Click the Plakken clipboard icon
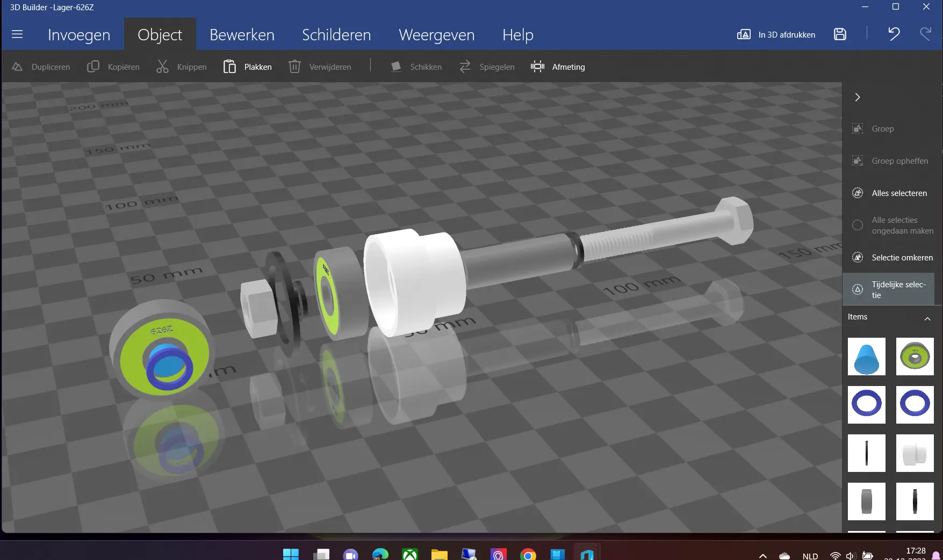The height and width of the screenshot is (560, 943). pyautogui.click(x=229, y=67)
